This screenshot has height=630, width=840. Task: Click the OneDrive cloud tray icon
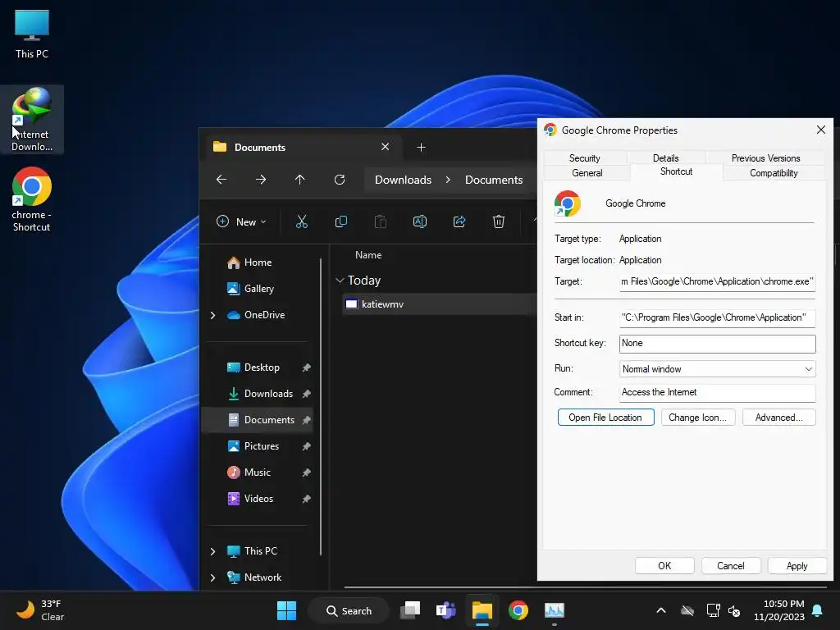[x=687, y=610]
